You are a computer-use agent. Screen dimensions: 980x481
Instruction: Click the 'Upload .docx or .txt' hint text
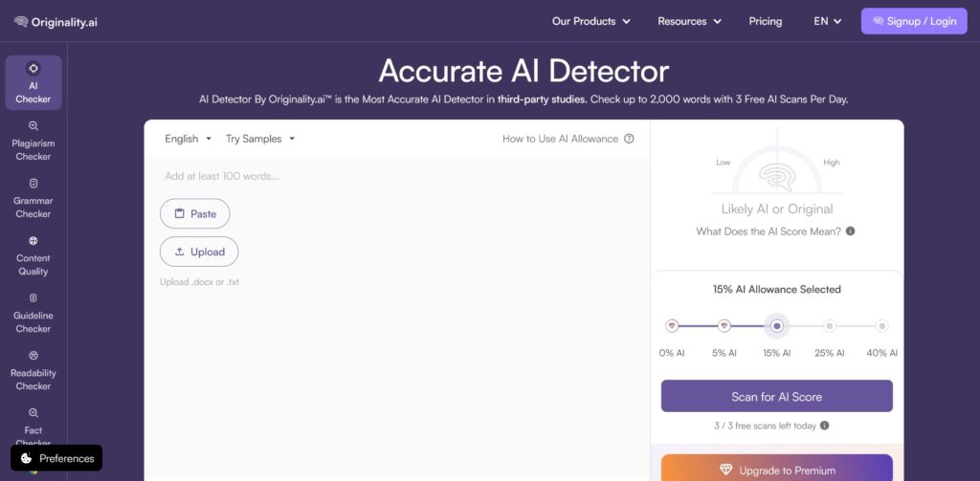click(x=199, y=282)
